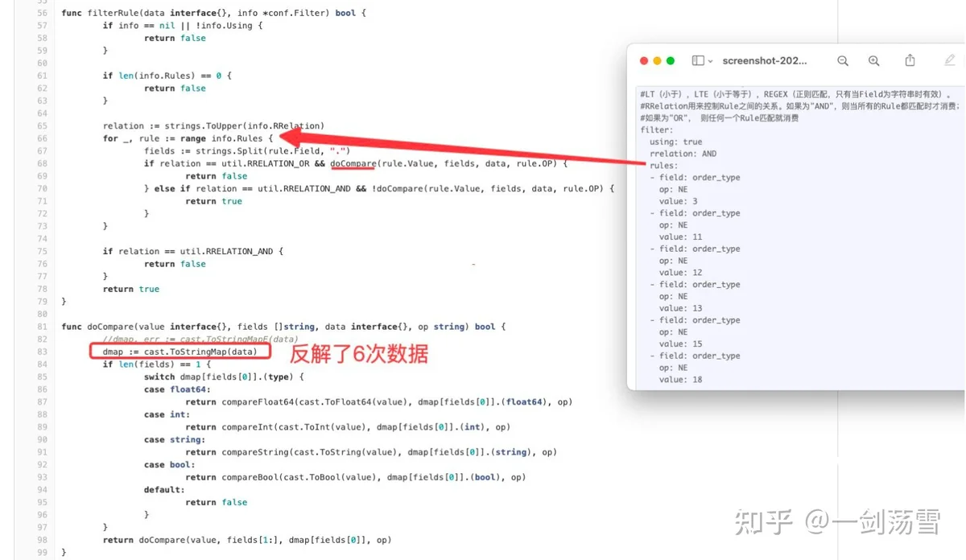Zoom in on the Preview image
Image resolution: width=966 pixels, height=560 pixels.
click(x=873, y=61)
